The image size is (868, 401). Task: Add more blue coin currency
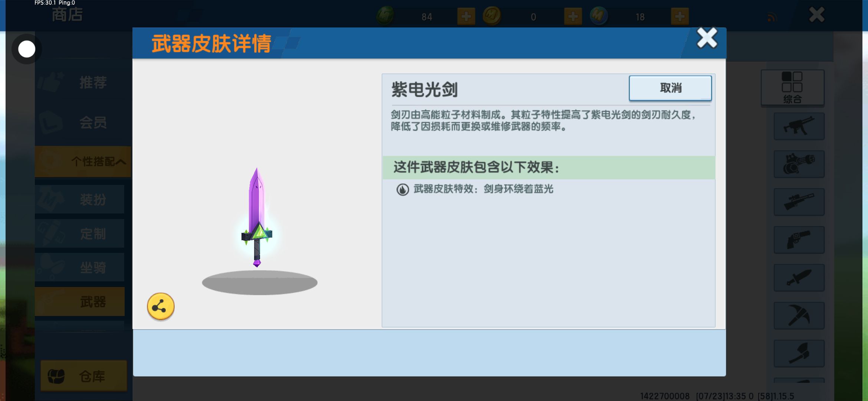(x=680, y=16)
